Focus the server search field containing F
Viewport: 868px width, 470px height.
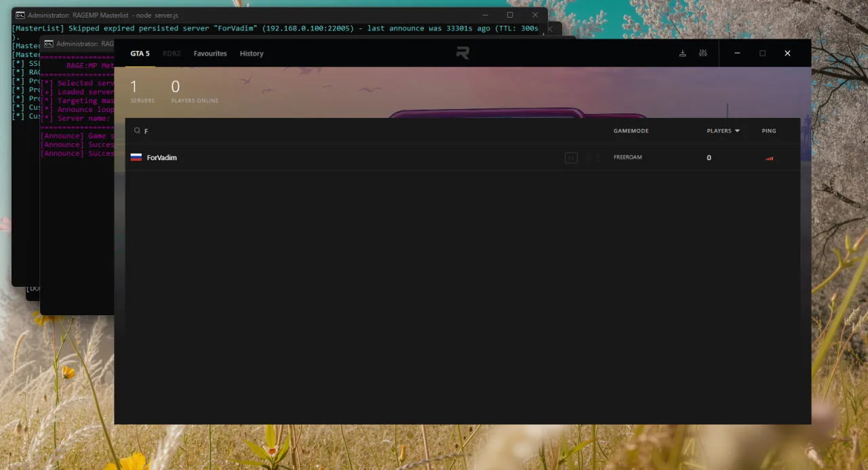(366, 131)
